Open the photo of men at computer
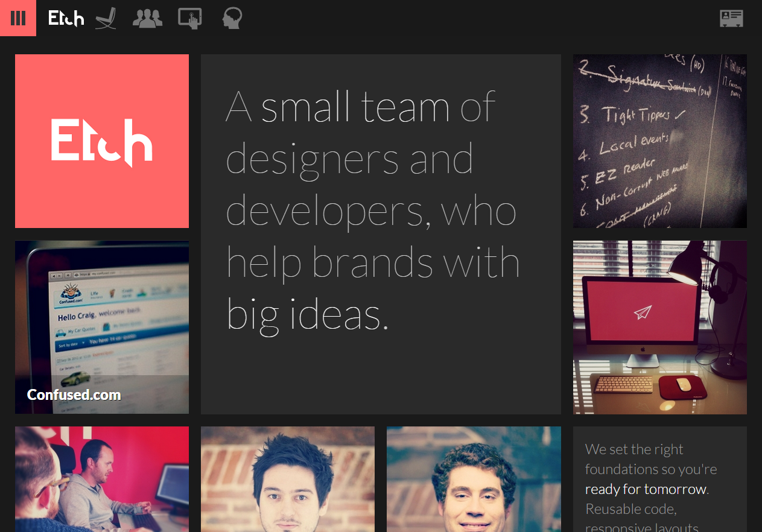The height and width of the screenshot is (532, 762). coord(102,479)
